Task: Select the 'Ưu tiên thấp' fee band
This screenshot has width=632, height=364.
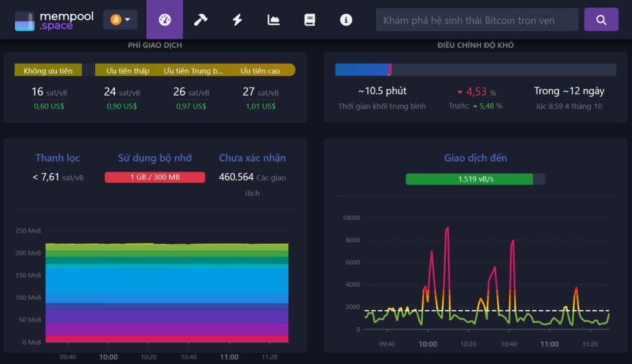Action: pyautogui.click(x=127, y=70)
